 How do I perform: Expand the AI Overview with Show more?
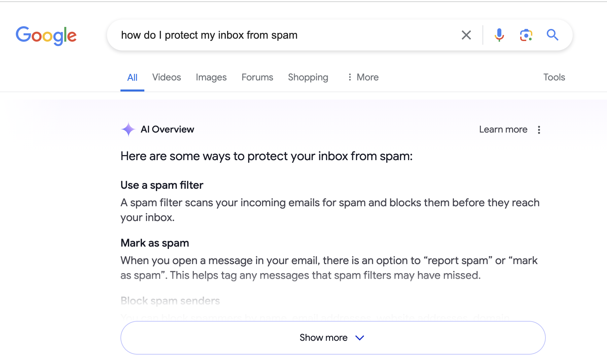(323, 337)
